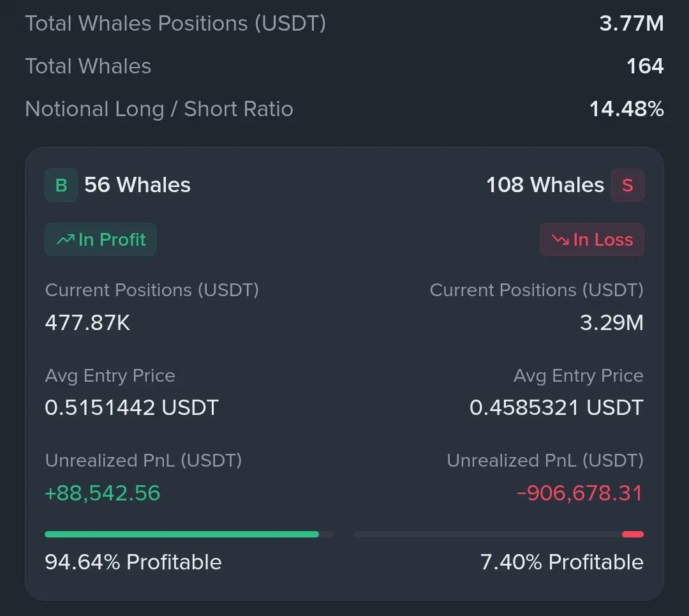Click the Total Whales count 164

pos(645,66)
